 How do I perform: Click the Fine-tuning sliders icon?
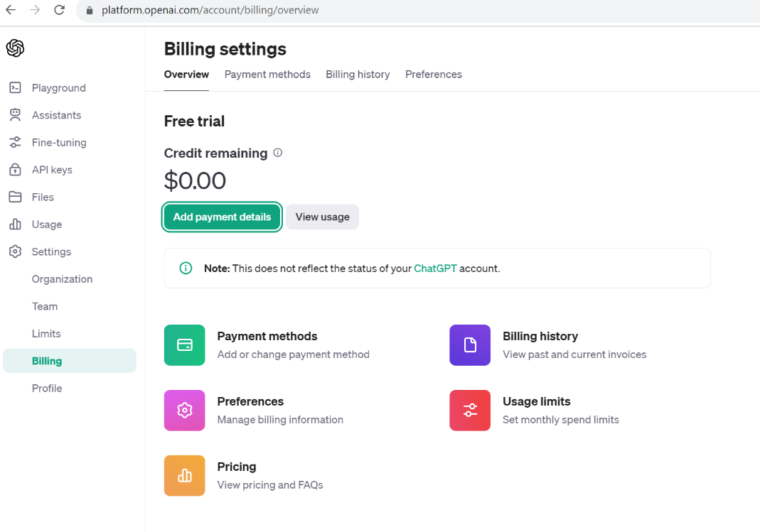pos(15,142)
